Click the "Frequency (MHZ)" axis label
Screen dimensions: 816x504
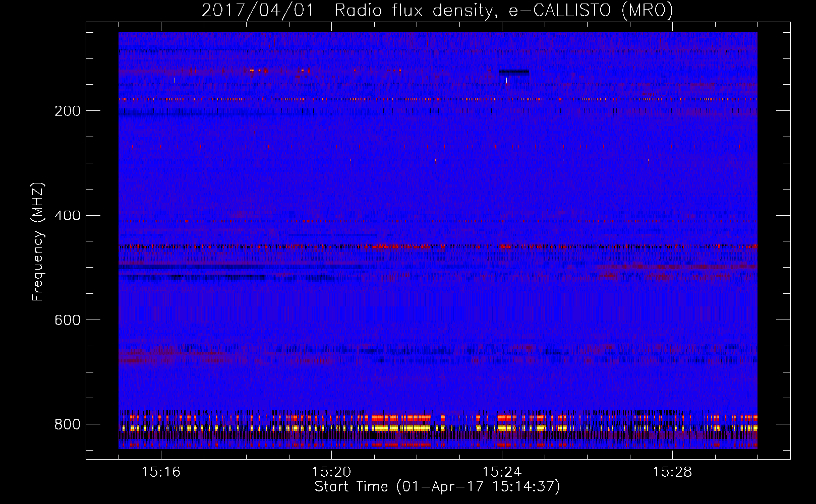click(x=37, y=241)
